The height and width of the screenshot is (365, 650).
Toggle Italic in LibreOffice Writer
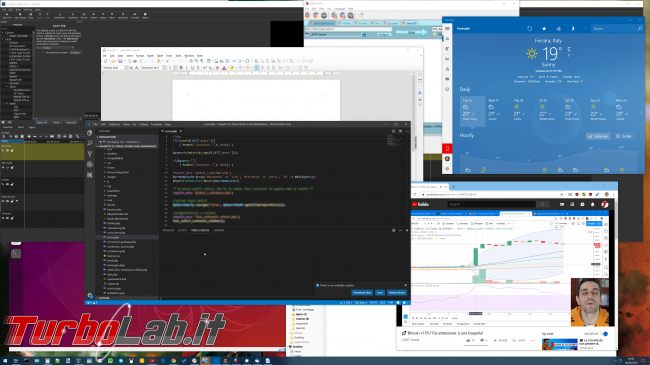tap(187, 68)
